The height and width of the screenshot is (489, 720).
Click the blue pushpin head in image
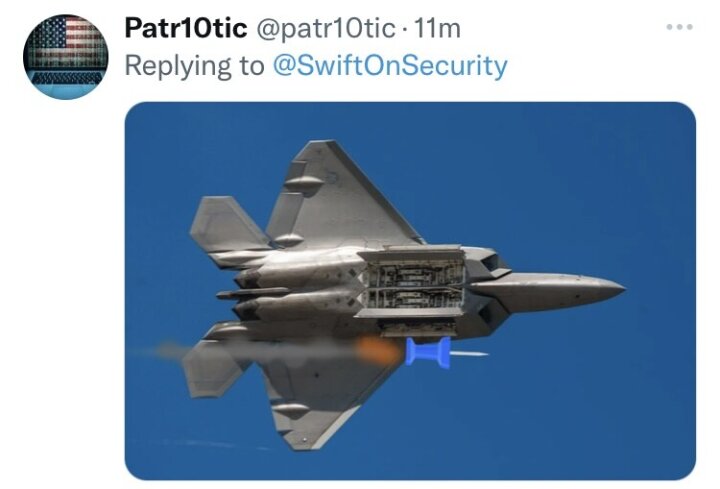coord(428,352)
